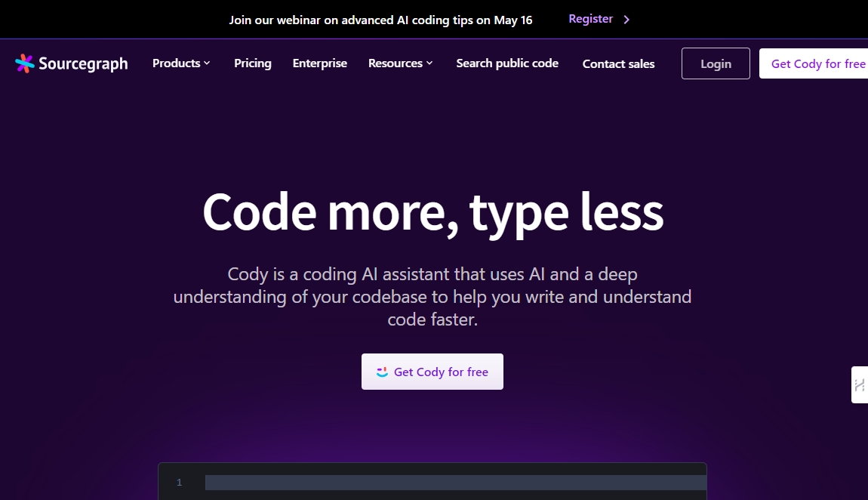Image resolution: width=868 pixels, height=500 pixels.
Task: Open the Pricing page
Action: pyautogui.click(x=252, y=63)
